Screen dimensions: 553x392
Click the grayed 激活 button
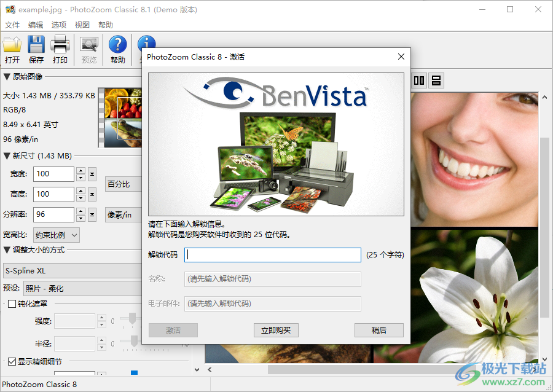(173, 331)
